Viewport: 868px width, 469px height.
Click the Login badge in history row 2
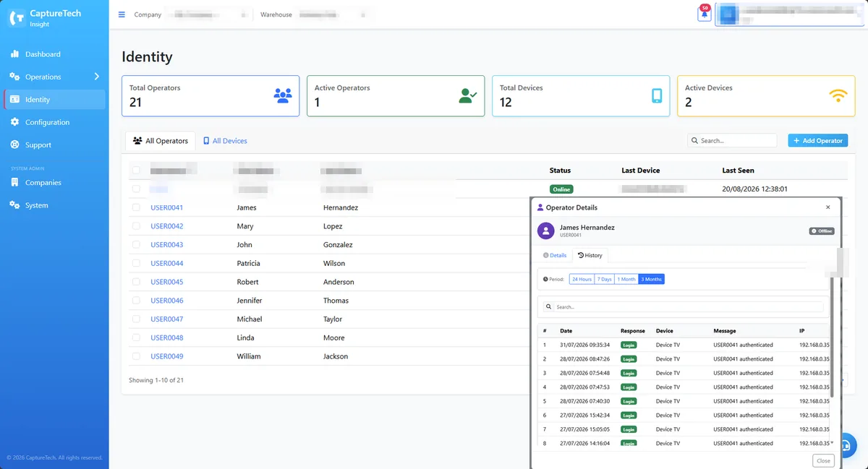pyautogui.click(x=629, y=359)
